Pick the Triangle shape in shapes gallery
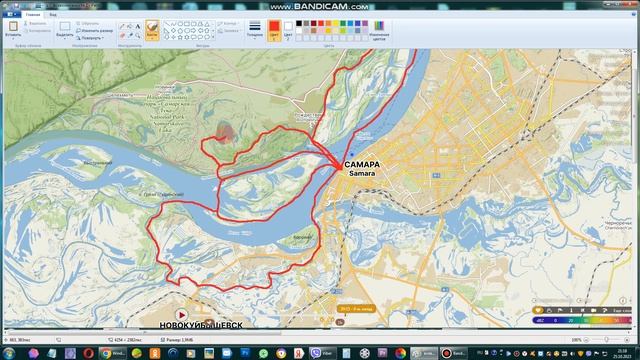The width and height of the screenshot is (640, 360). 207,24
